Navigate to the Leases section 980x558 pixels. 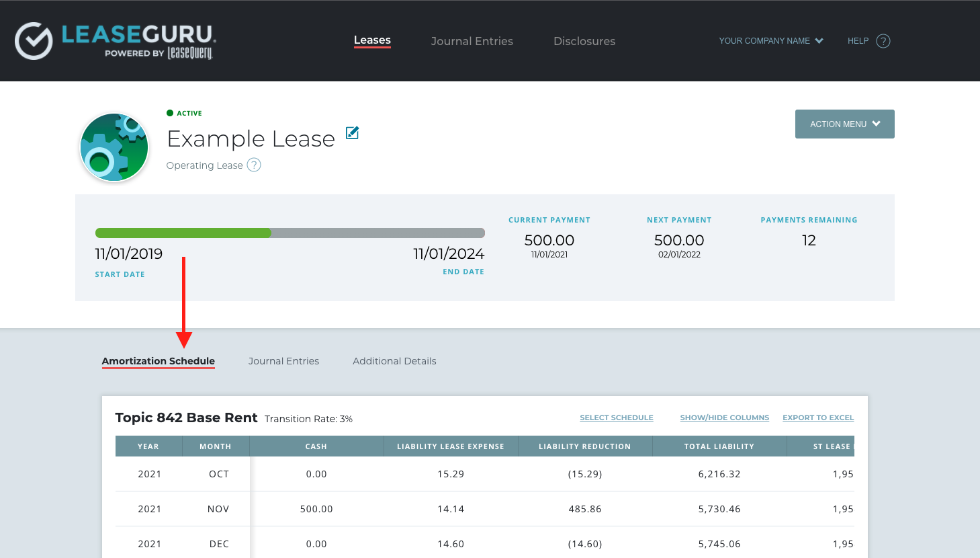point(372,40)
